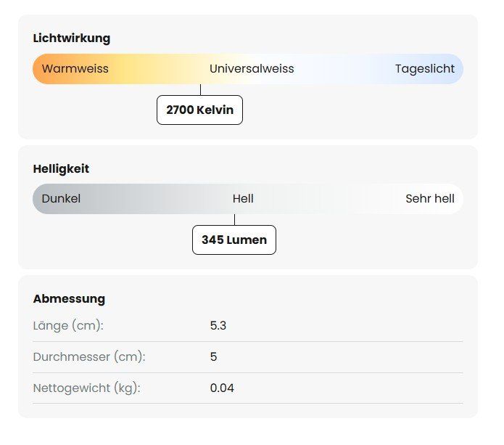Click the 345 Lumen value badge

tap(234, 240)
